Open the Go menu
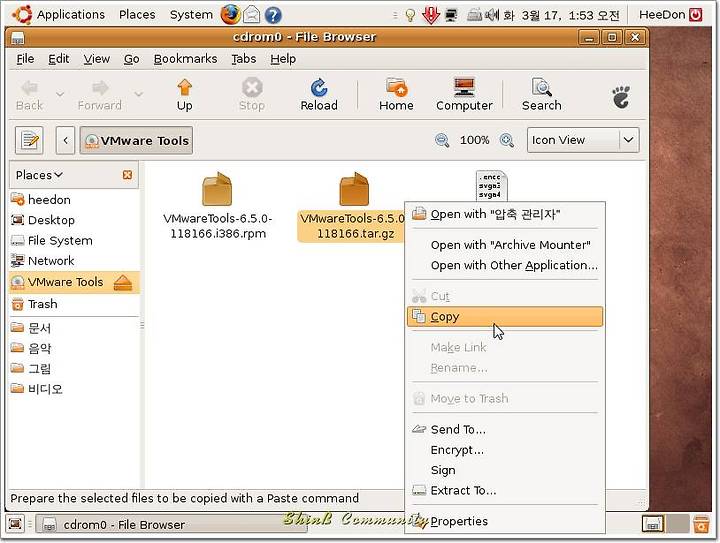720x543 pixels. [131, 59]
